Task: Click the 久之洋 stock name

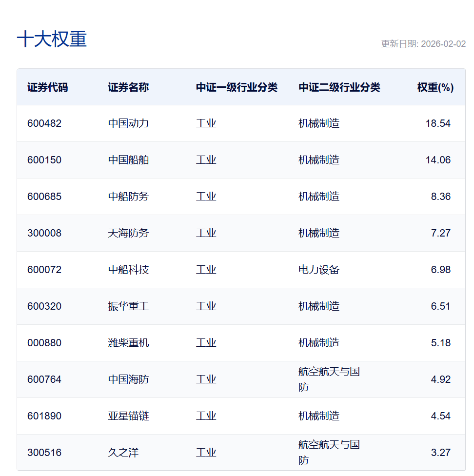Action: coord(123,453)
